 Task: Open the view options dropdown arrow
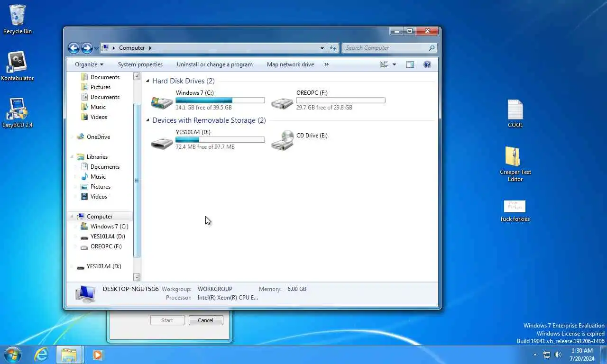click(394, 64)
